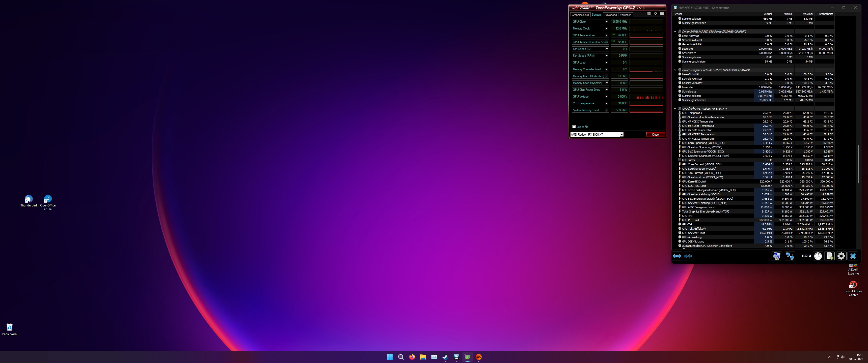Open the system summary magnifier icon in HWiNFO
This screenshot has width=868, height=363.
(777, 256)
